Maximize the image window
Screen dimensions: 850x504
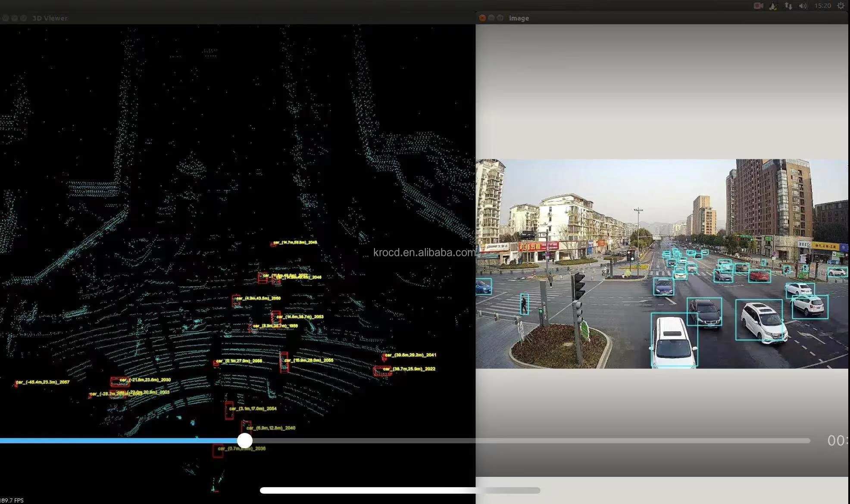500,18
